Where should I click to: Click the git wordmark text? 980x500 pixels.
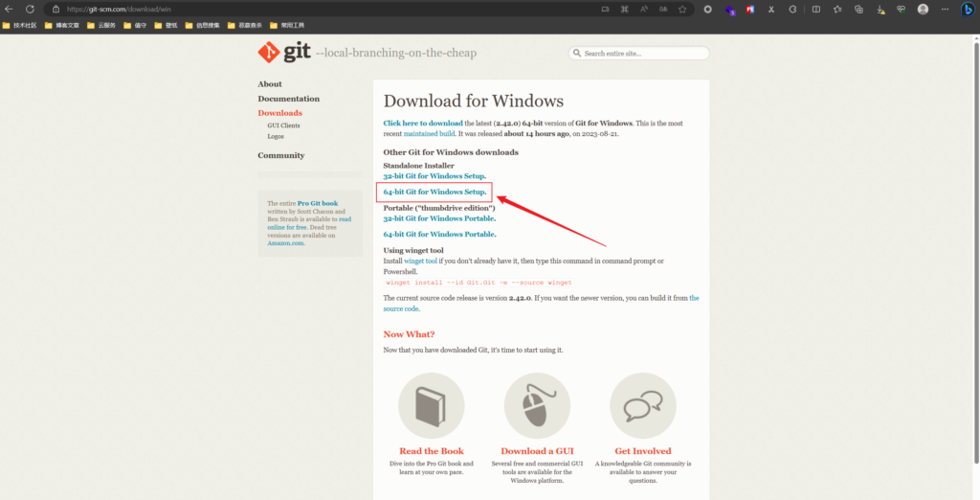[297, 53]
